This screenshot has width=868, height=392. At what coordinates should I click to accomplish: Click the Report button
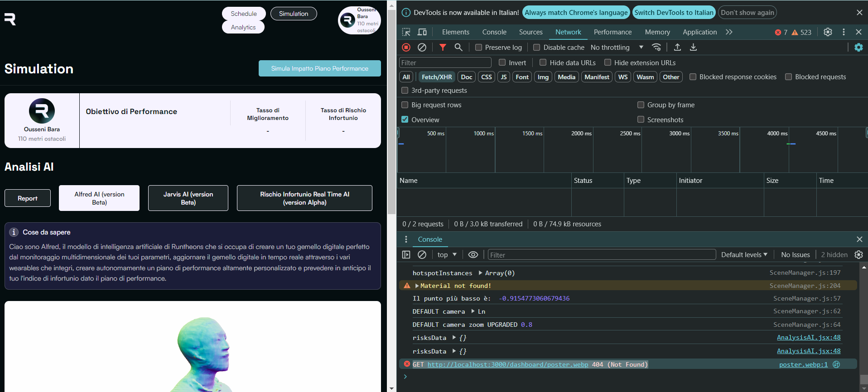click(28, 198)
